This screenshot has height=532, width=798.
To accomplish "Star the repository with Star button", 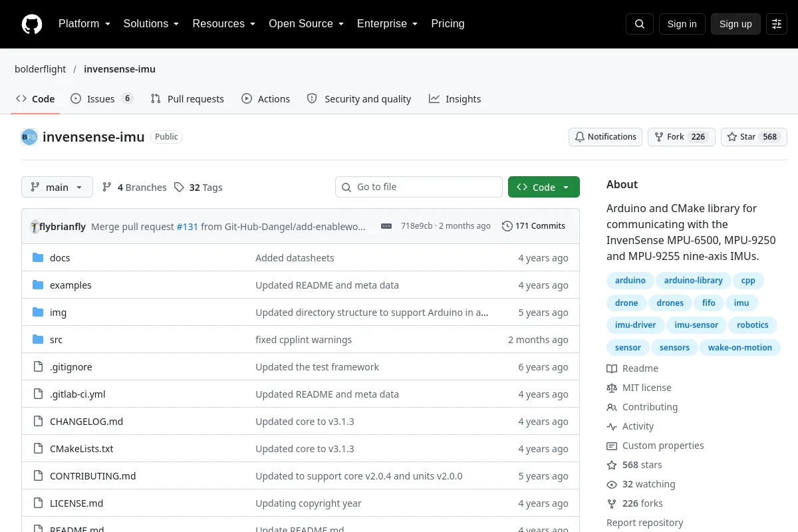I will click(x=754, y=137).
